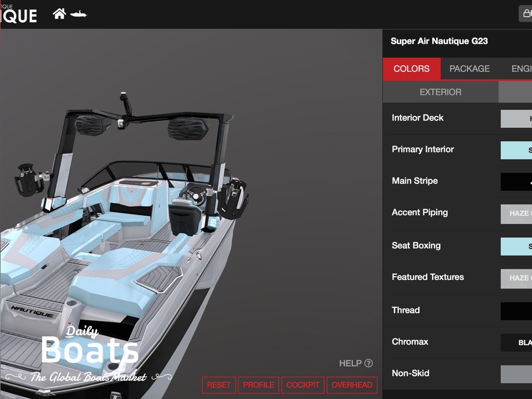The width and height of the screenshot is (532, 399).
Task: Show the PROFILE view of the boat
Action: (x=258, y=385)
